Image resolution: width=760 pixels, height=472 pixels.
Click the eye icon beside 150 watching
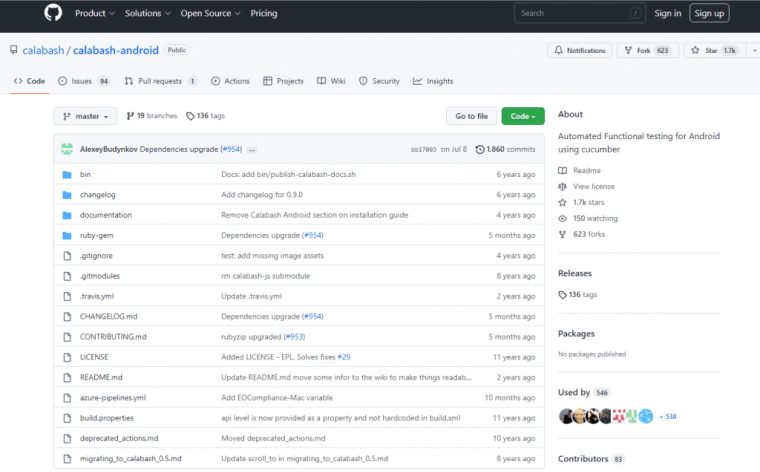[562, 219]
